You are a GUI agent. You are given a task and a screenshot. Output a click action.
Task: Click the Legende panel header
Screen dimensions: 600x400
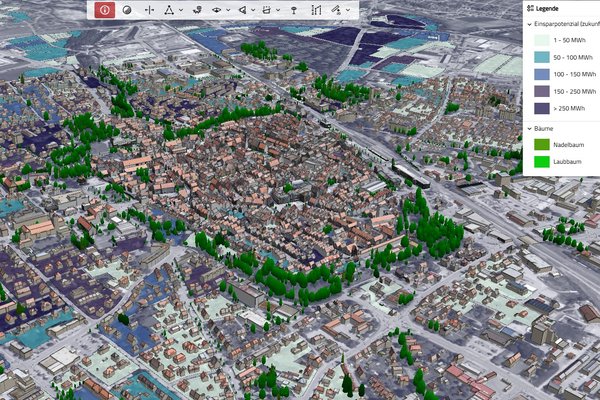(552, 7)
